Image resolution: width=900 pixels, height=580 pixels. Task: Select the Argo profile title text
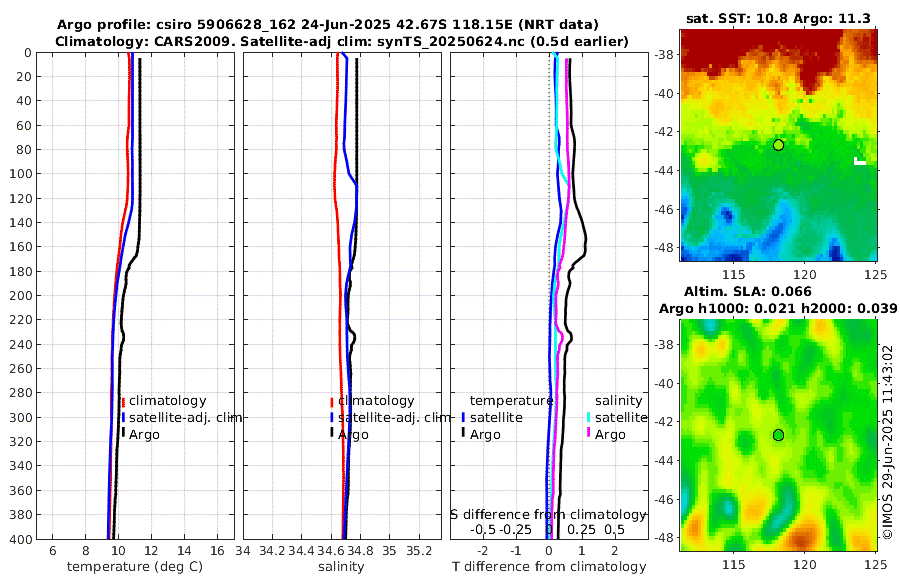[x=328, y=25]
